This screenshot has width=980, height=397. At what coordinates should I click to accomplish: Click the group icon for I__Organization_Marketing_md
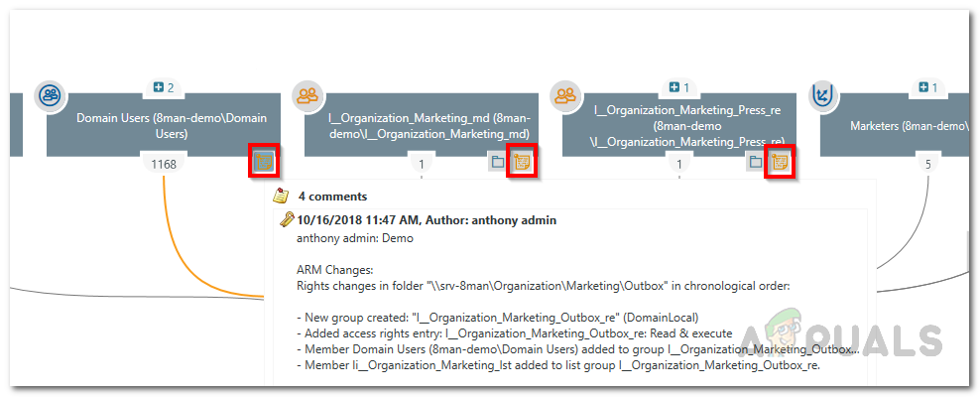click(x=306, y=96)
